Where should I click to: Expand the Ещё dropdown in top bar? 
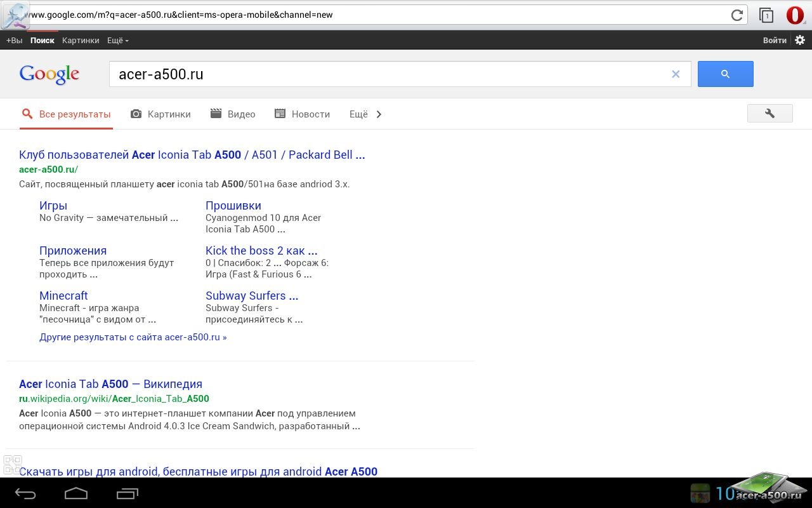[117, 40]
